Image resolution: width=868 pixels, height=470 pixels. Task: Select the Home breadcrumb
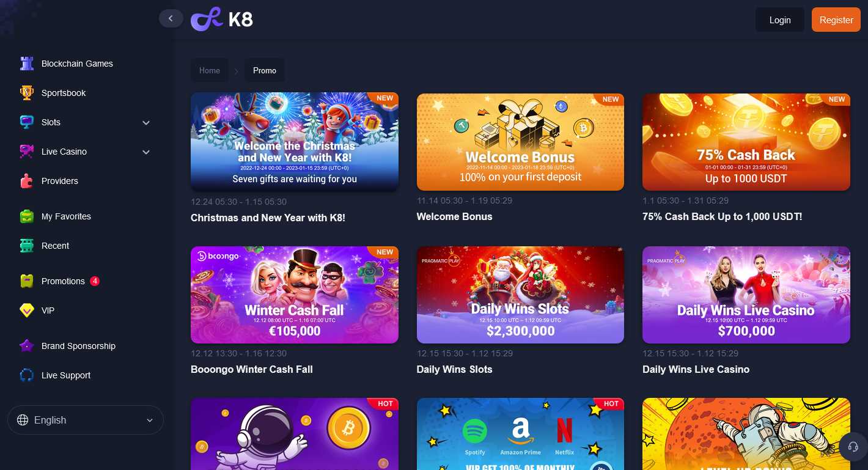pyautogui.click(x=210, y=70)
